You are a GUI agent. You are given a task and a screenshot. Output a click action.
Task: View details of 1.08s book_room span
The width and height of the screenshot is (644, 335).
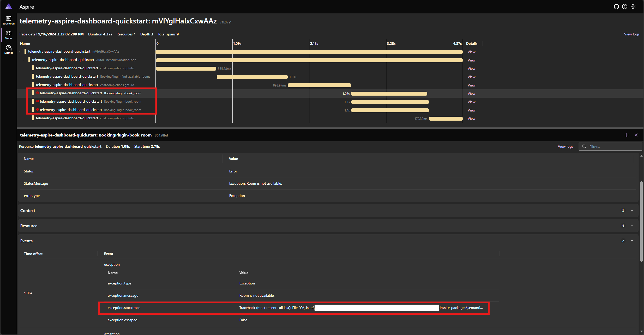[471, 94]
